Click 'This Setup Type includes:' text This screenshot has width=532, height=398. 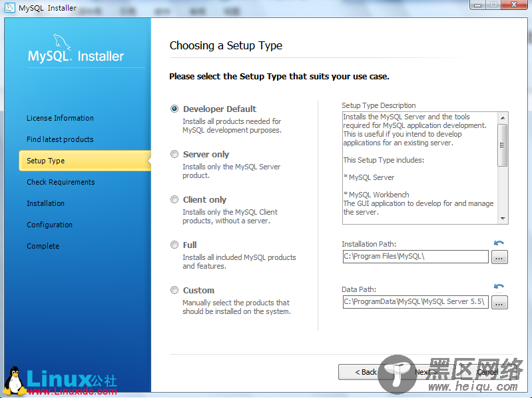(384, 160)
